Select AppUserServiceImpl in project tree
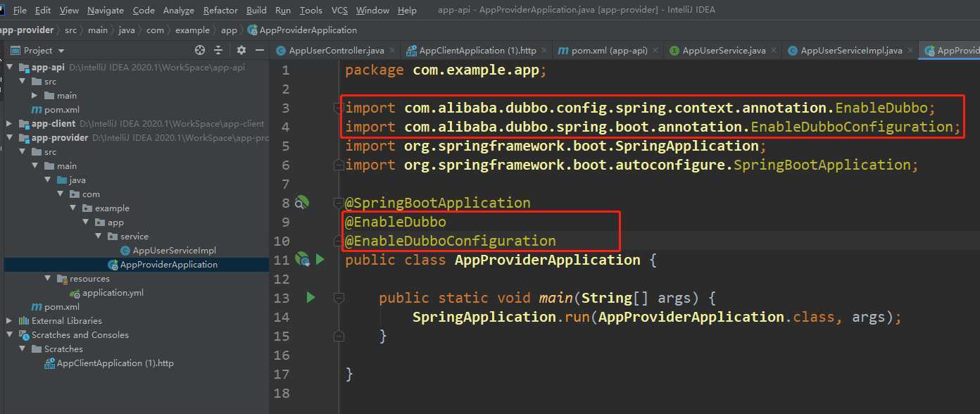This screenshot has width=980, height=414. pos(174,250)
